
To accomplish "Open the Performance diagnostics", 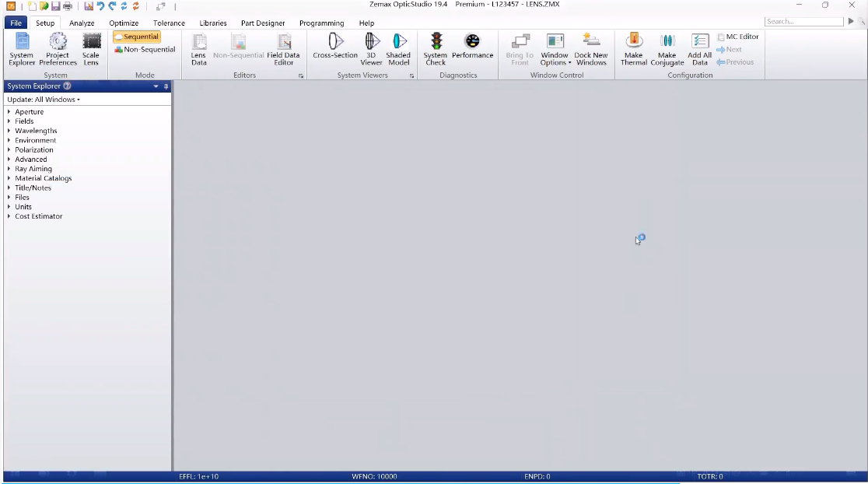I will click(x=472, y=45).
